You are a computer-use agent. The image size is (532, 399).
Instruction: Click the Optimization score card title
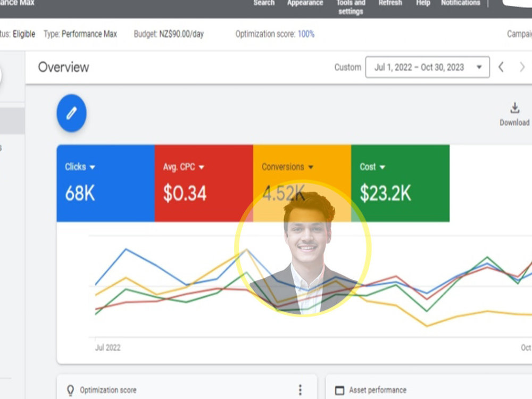[x=108, y=390]
